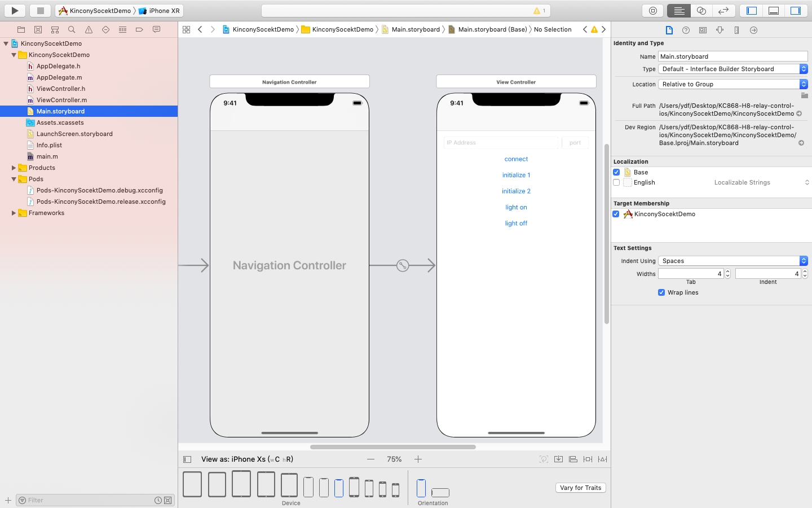
Task: Open the Indent Using dropdown
Action: coord(733,261)
